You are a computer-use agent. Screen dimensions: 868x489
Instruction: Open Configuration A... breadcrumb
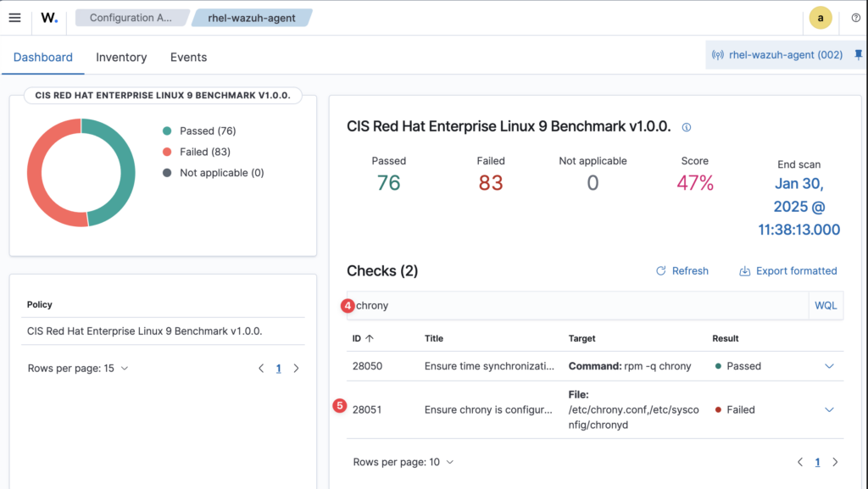coord(131,18)
